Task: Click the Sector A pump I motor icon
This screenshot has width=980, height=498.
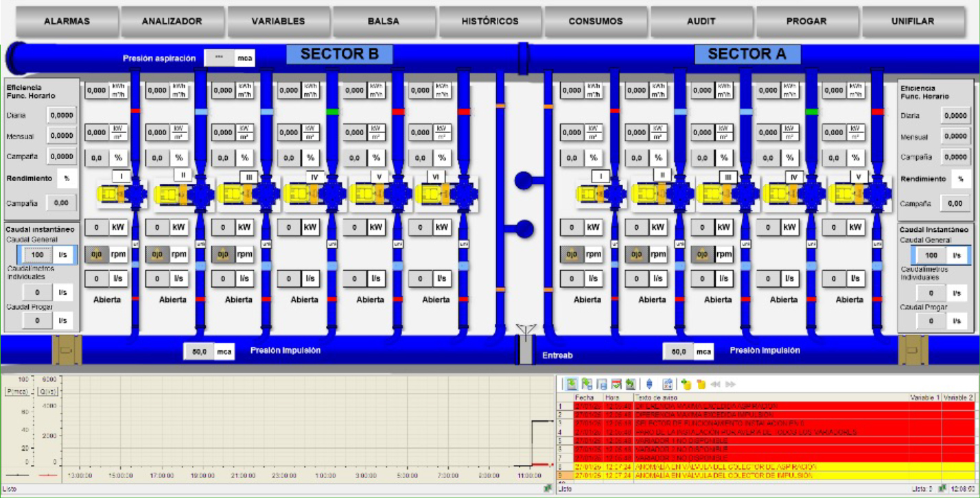Action: tap(590, 194)
